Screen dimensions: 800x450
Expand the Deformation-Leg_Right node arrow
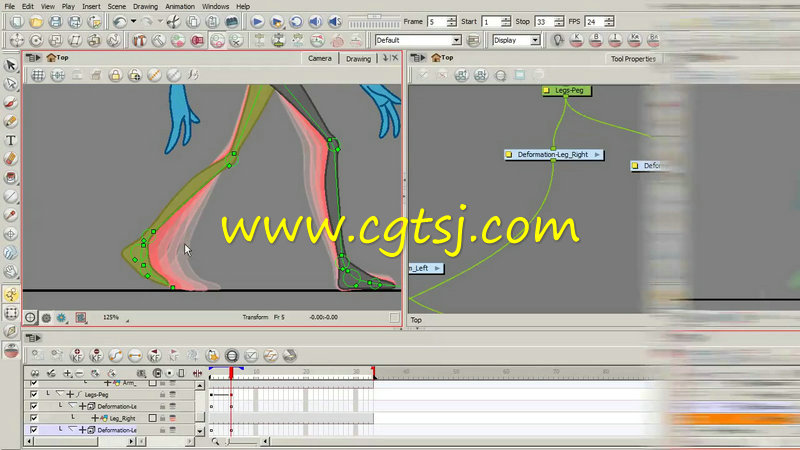pyautogui.click(x=596, y=155)
